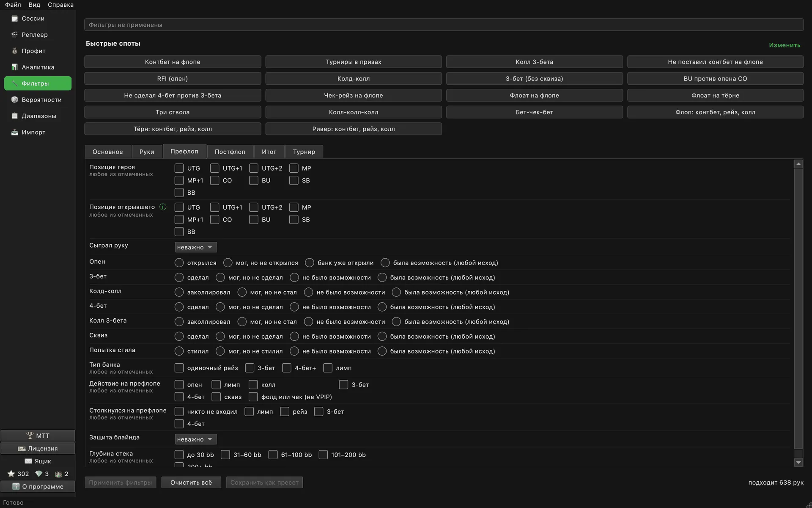Open Аналитика chart icon in sidebar
This screenshot has width=812, height=508.
pyautogui.click(x=14, y=67)
